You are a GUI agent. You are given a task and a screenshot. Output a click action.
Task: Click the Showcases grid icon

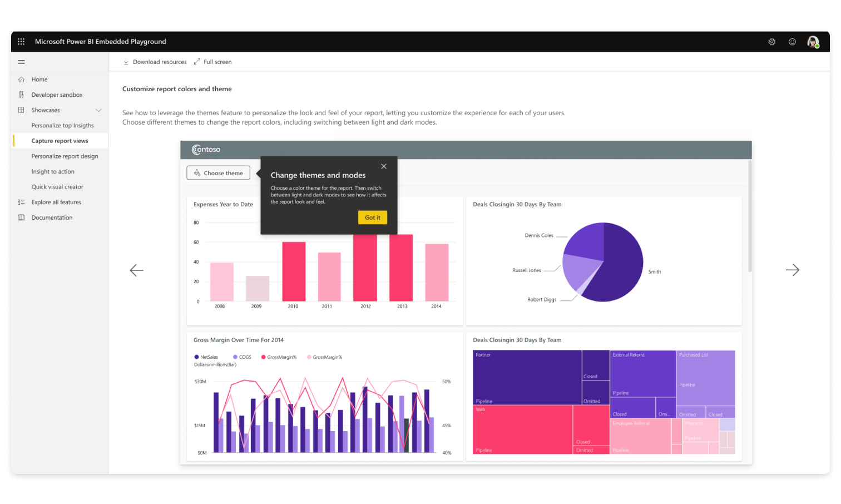pos(21,110)
